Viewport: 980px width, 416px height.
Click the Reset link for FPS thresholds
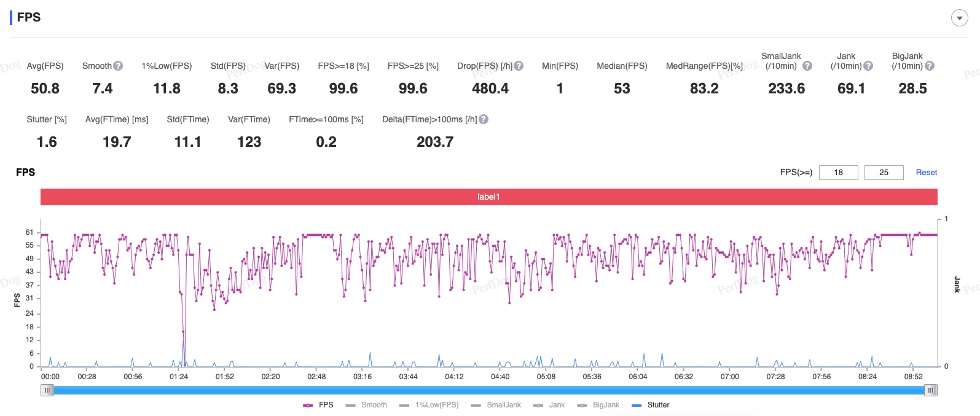tap(926, 173)
